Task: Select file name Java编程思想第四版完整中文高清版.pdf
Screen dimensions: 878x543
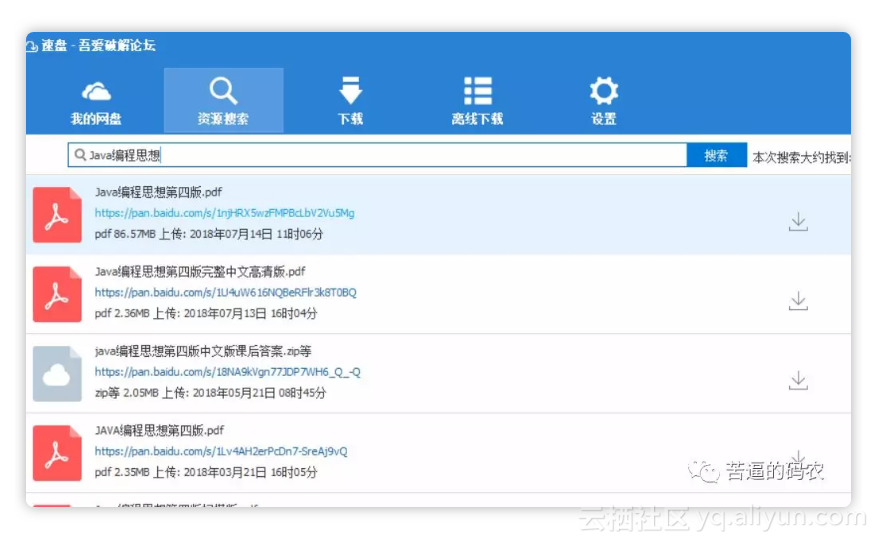Action: [x=200, y=272]
